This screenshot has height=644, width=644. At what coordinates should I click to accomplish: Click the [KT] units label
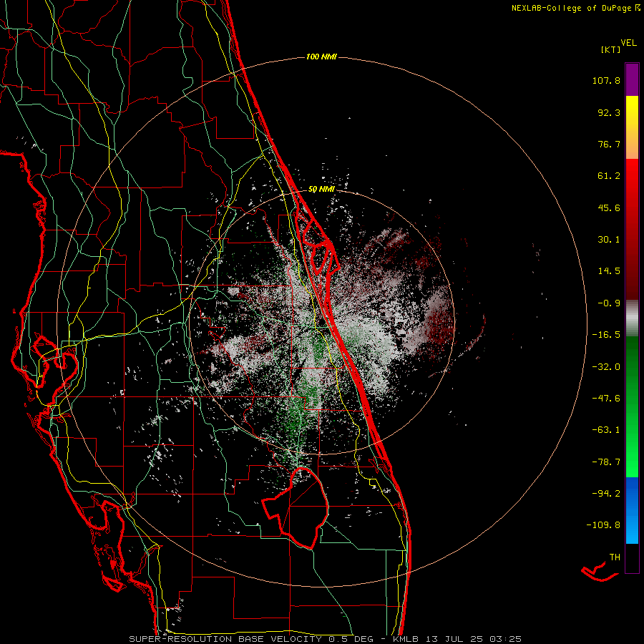tap(610, 49)
